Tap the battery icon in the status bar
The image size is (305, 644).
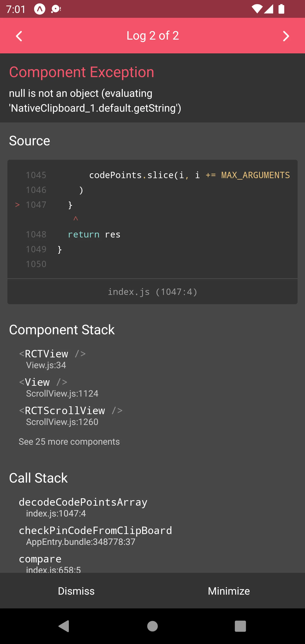pyautogui.click(x=281, y=9)
